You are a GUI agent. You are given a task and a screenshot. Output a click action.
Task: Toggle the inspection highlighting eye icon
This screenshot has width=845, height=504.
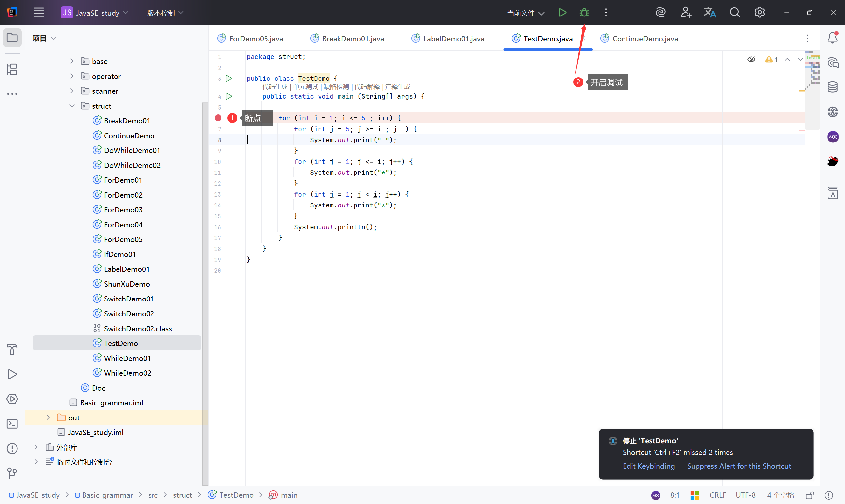751,59
